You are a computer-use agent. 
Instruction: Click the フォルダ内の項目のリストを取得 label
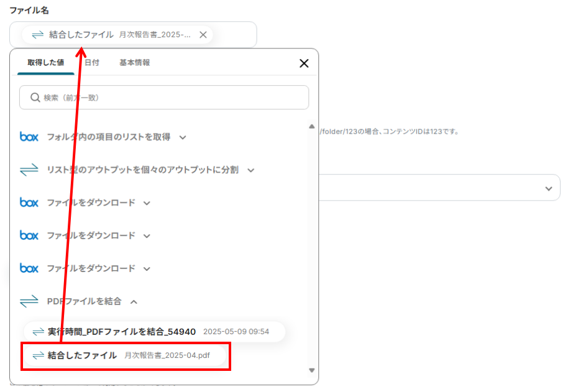[109, 137]
